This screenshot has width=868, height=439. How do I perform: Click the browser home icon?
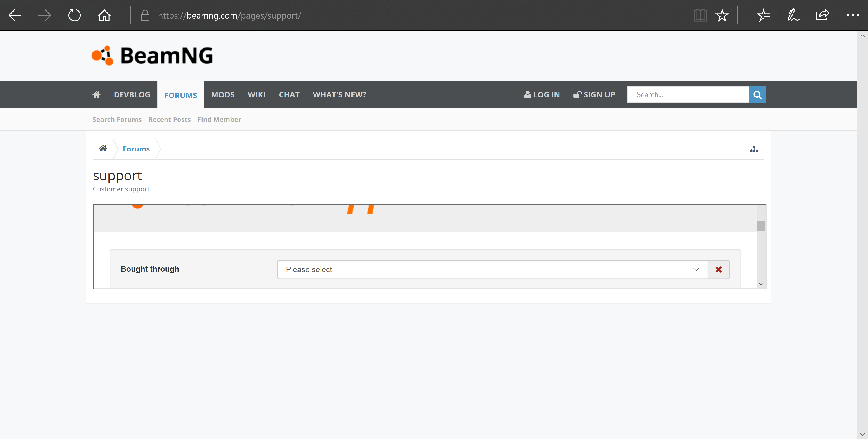pyautogui.click(x=104, y=16)
